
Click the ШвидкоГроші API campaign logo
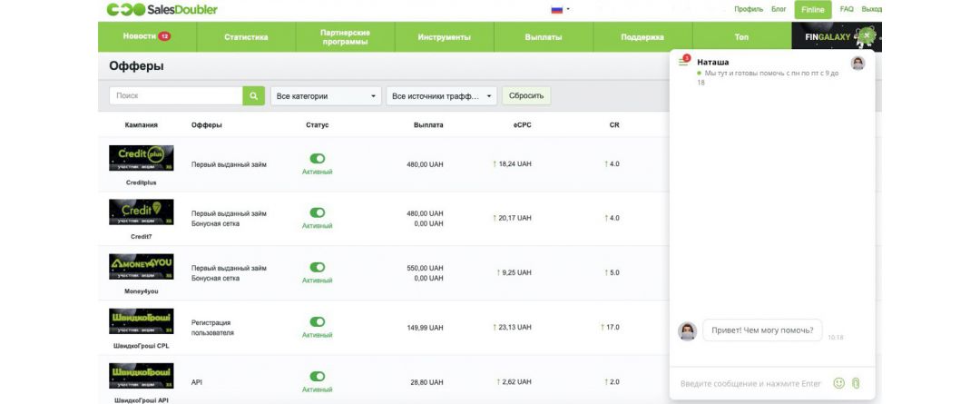(142, 376)
